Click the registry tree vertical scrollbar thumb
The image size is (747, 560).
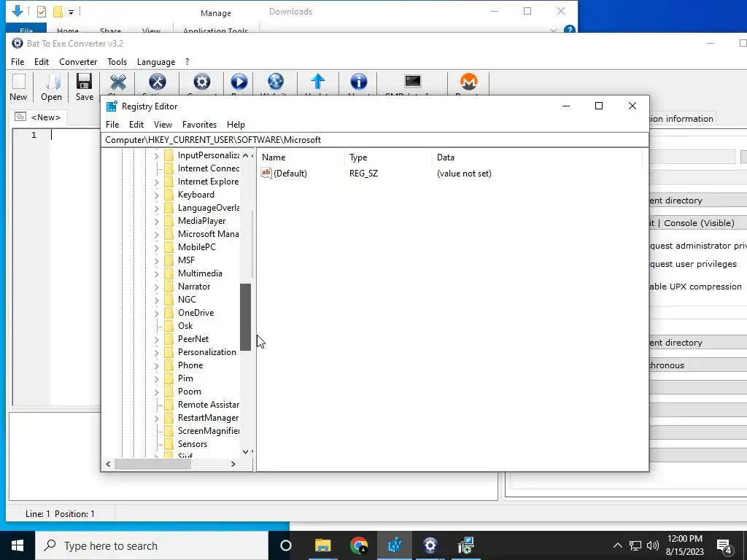coord(245,317)
